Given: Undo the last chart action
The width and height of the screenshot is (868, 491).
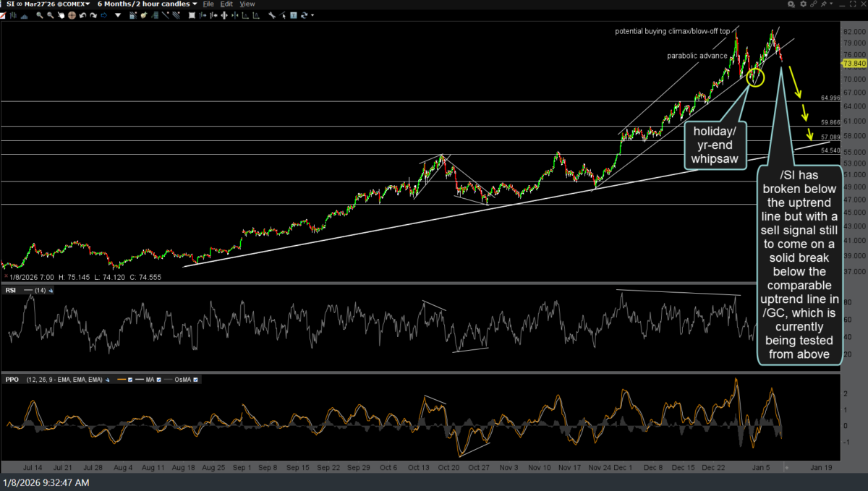Looking at the screenshot, I should (x=82, y=14).
